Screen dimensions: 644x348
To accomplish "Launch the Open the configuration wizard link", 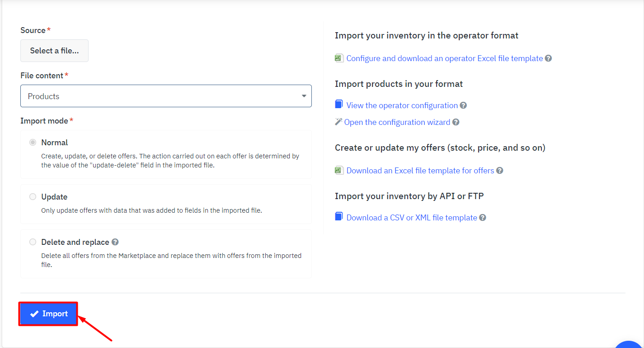I will point(397,122).
